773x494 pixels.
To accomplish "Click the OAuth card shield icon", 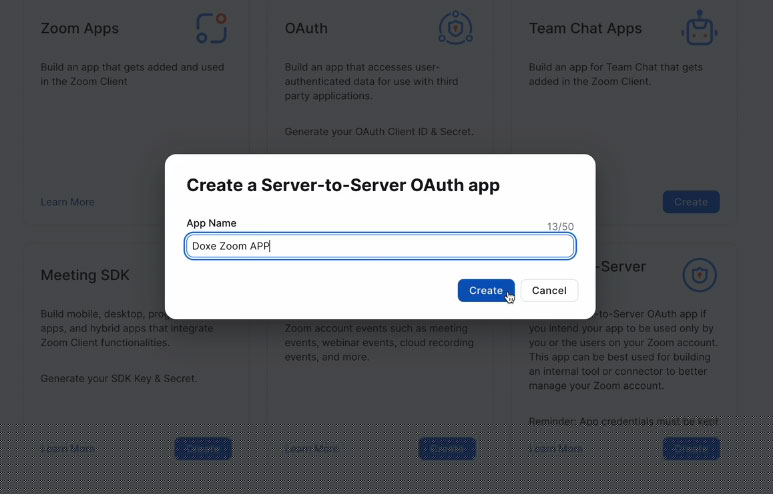I will click(x=456, y=28).
